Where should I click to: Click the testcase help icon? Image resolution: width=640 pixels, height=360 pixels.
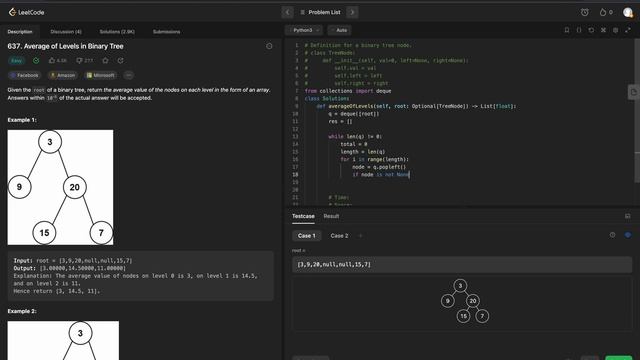[612, 235]
